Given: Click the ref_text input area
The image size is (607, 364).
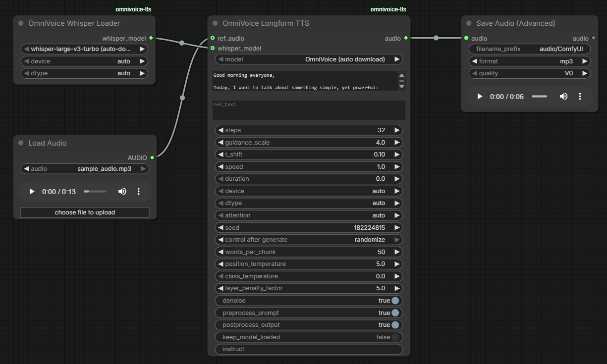Looking at the screenshot, I should (309, 110).
